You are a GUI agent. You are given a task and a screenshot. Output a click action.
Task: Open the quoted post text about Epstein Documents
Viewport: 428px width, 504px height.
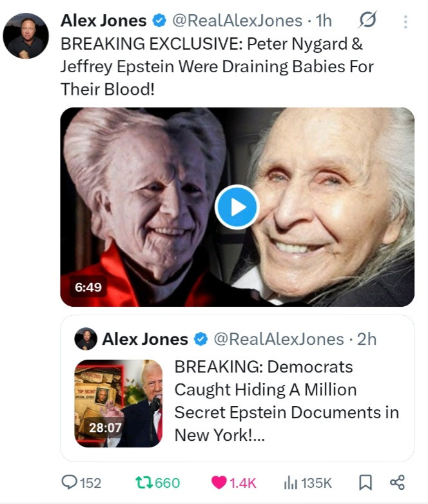pyautogui.click(x=287, y=401)
